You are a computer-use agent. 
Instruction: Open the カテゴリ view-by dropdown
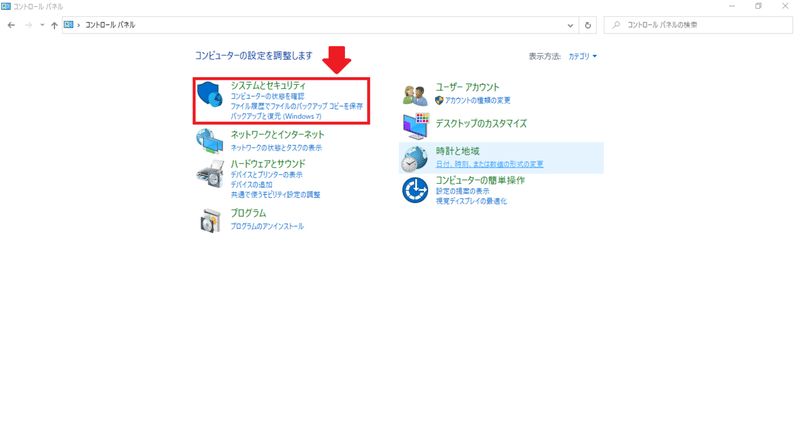(x=582, y=56)
